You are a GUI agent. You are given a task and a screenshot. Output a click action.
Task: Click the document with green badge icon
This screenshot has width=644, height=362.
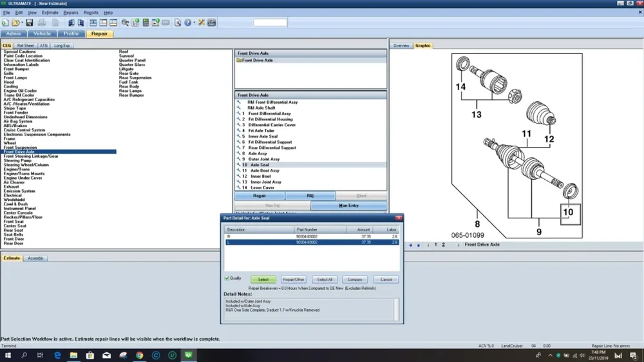coord(135,23)
